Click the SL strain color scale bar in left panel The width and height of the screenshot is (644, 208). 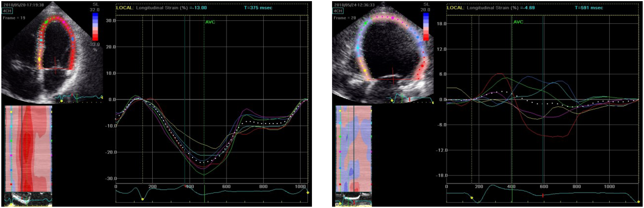coord(95,27)
